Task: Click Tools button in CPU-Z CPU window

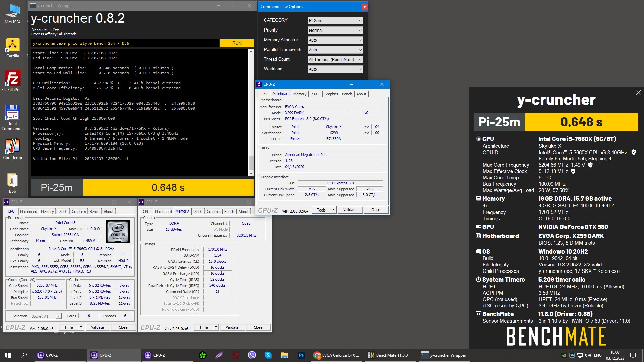Action: coord(69,327)
